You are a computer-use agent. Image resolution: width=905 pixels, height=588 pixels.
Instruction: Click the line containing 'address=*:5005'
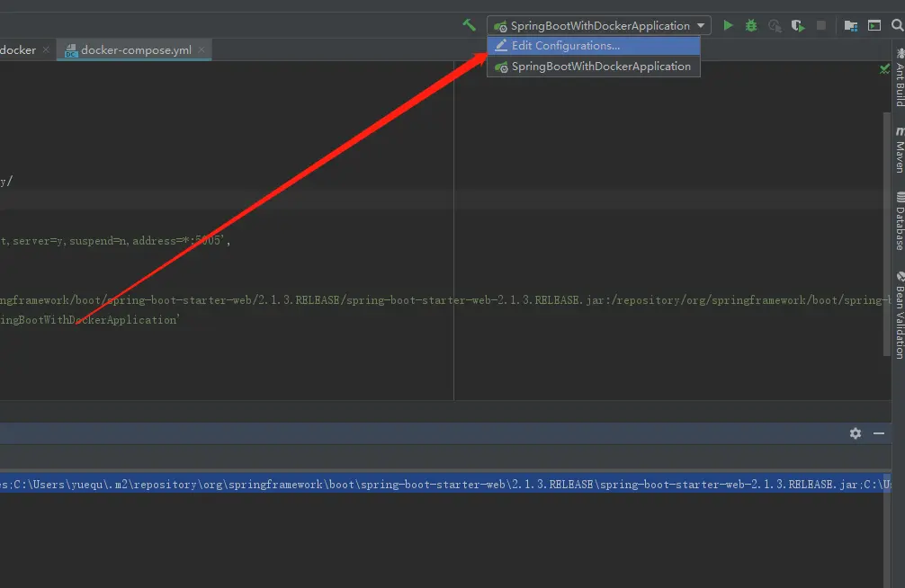tap(115, 241)
